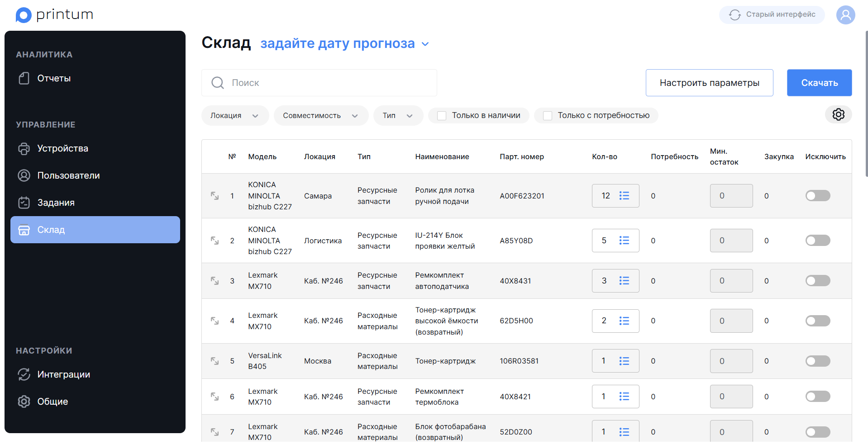Open quantity list icon for 40X8431
Viewport: 868px width, 444px height.
[x=624, y=281]
